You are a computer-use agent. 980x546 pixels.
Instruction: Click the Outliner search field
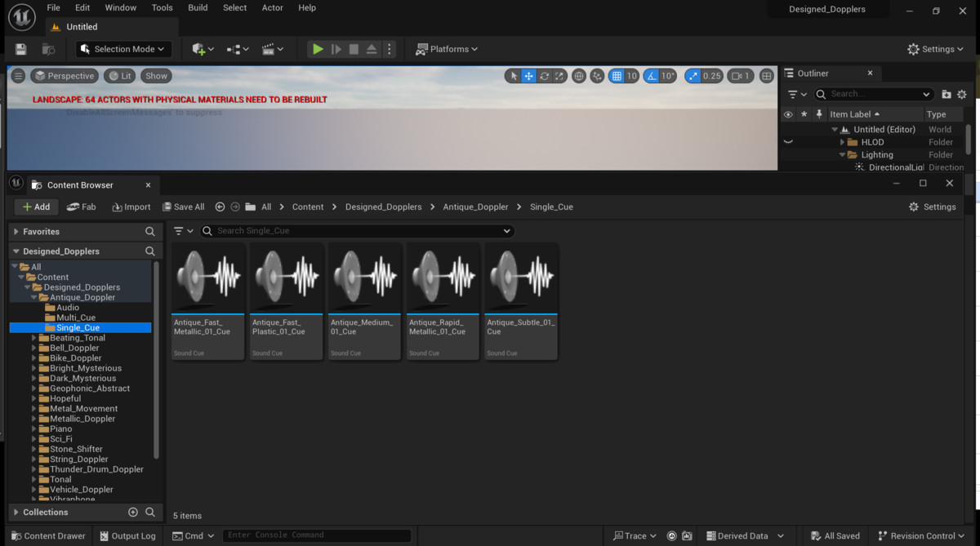coord(873,94)
